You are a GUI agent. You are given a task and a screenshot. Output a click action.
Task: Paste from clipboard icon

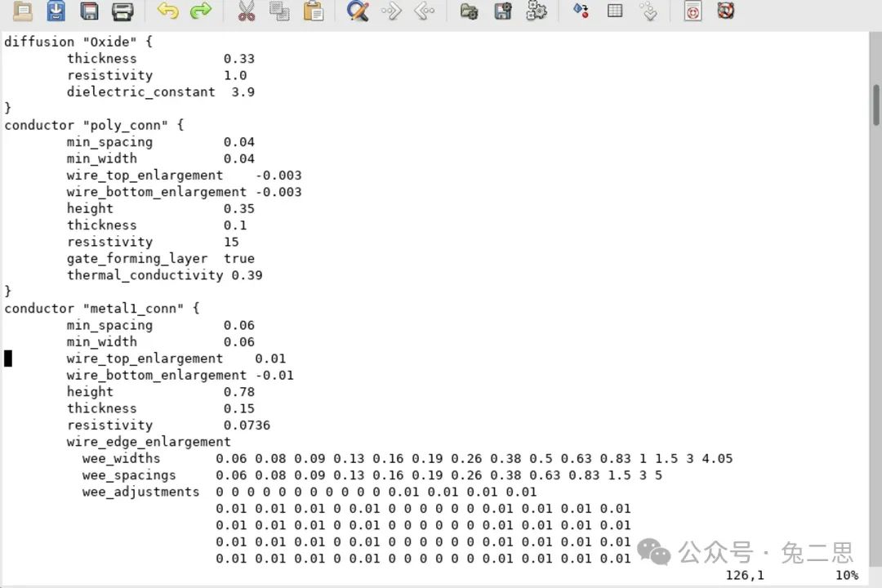(313, 11)
